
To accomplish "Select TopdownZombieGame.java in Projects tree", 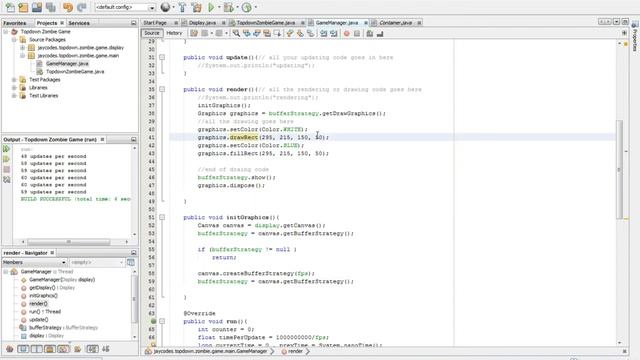I will click(x=75, y=71).
